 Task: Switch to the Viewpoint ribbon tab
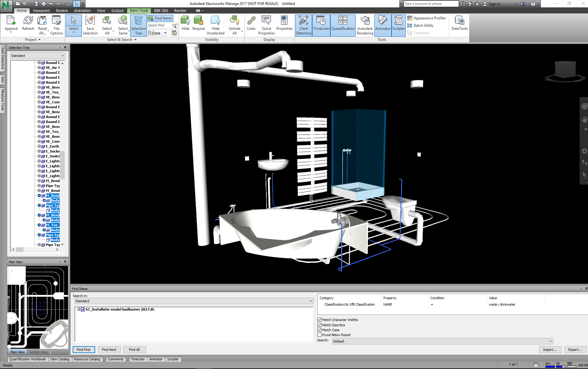point(41,10)
